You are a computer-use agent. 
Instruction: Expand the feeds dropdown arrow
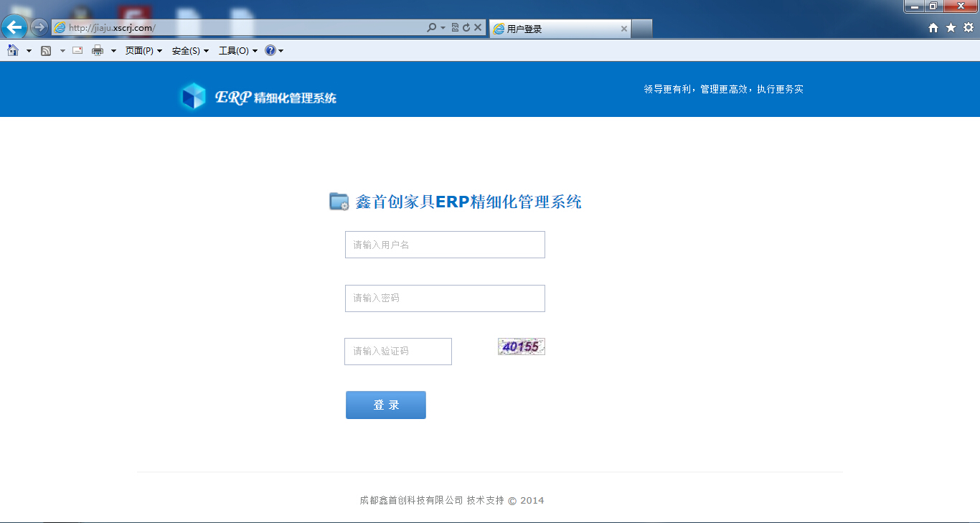pos(62,51)
